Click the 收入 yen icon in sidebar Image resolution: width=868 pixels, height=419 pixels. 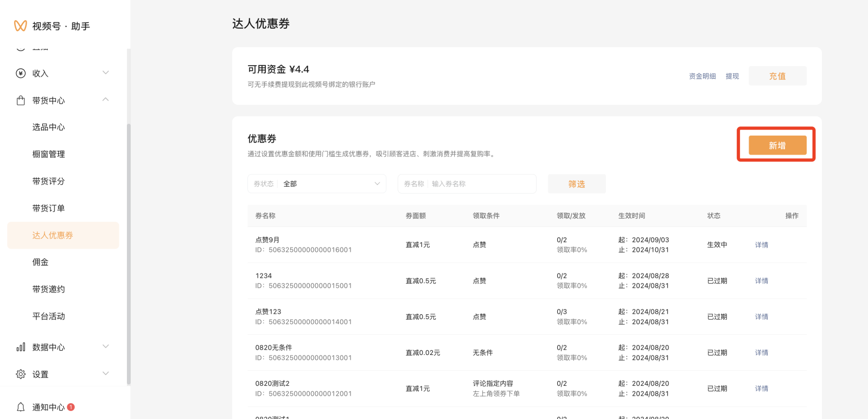pos(21,73)
